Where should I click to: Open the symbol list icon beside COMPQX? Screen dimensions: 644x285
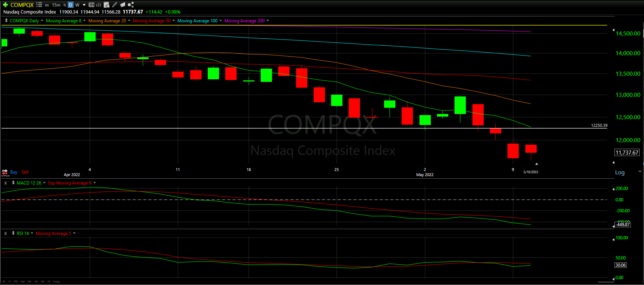pos(39,5)
